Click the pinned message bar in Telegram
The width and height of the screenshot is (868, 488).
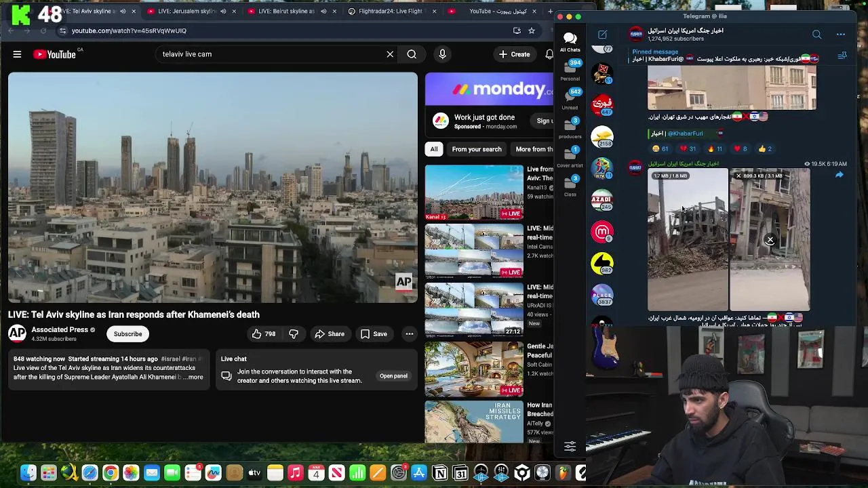click(x=726, y=56)
